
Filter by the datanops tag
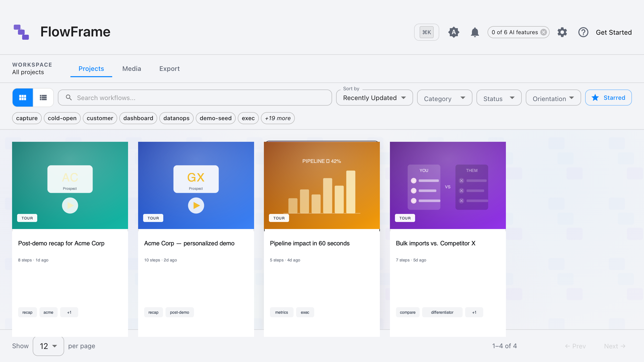pos(176,118)
